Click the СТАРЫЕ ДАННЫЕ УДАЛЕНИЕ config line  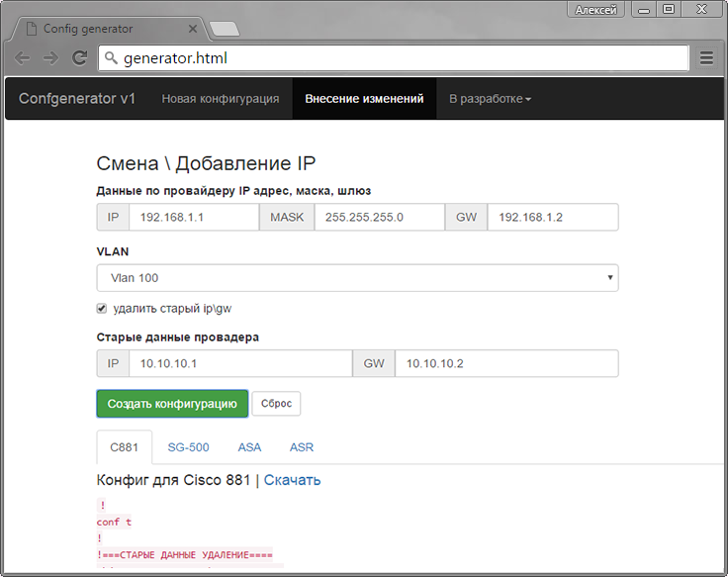click(185, 554)
